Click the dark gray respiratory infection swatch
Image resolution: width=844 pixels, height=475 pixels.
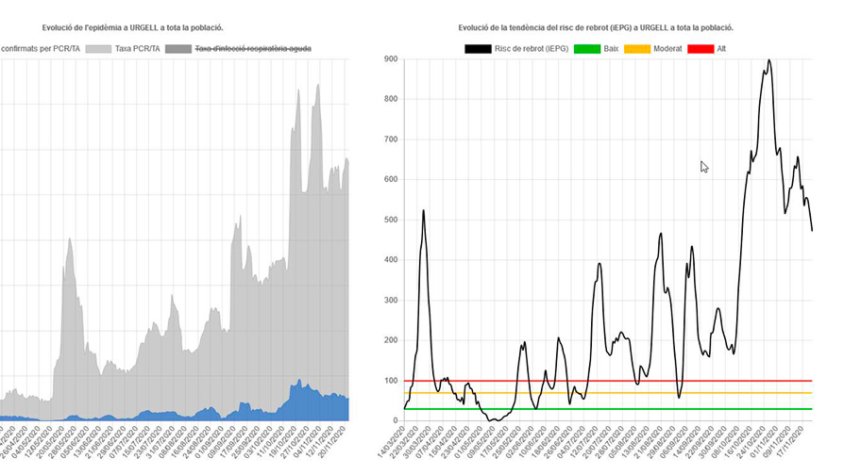177,48
